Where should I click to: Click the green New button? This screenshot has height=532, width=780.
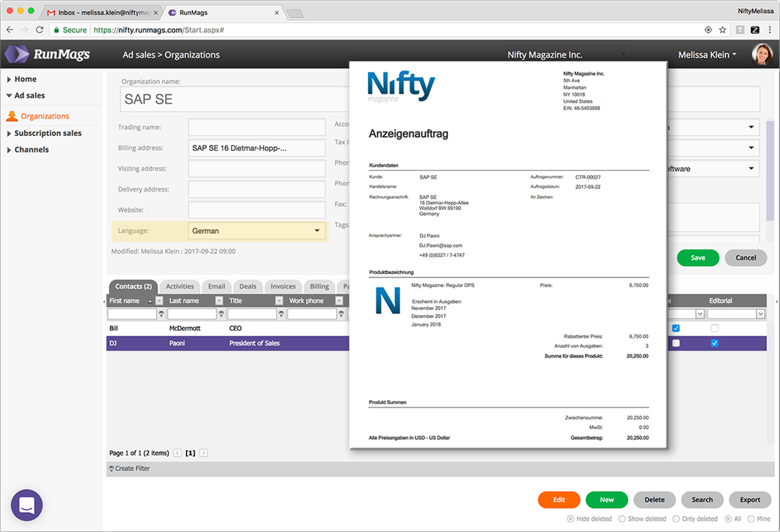click(607, 500)
